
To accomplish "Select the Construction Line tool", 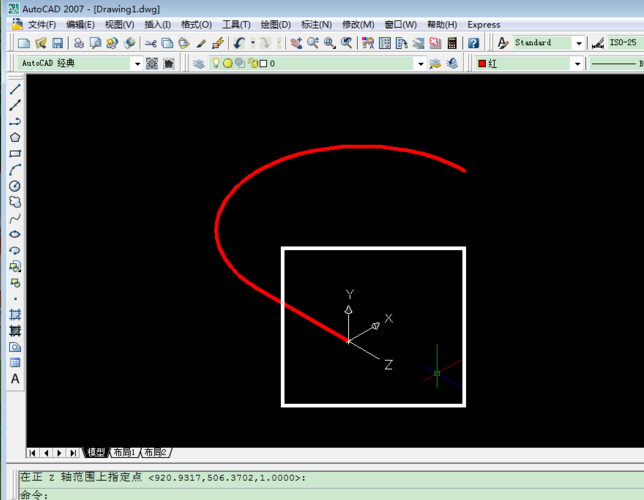I will [x=15, y=105].
